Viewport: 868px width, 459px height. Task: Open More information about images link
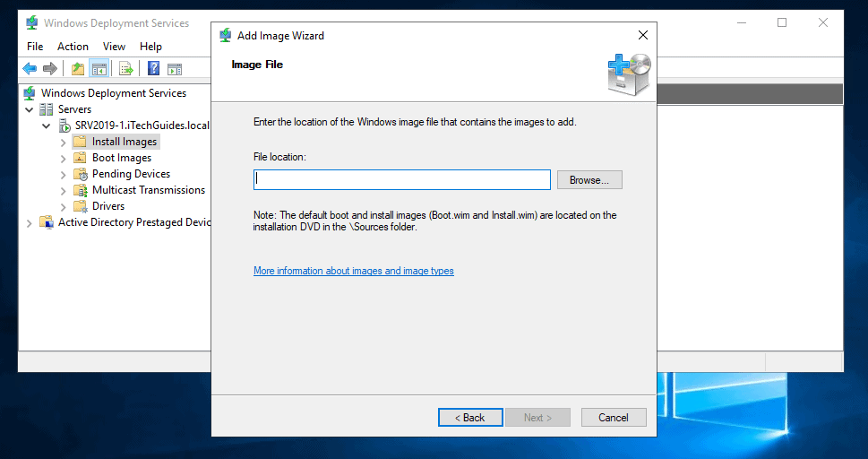(x=353, y=271)
